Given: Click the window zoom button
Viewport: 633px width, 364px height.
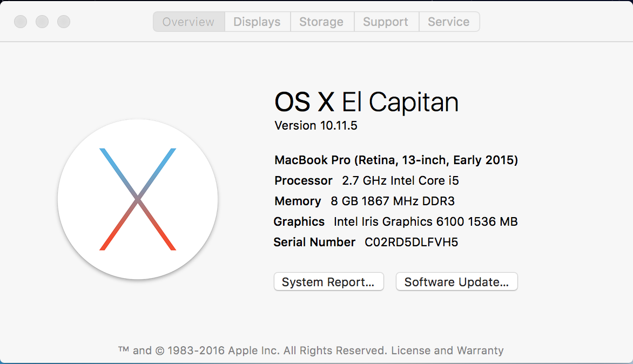Looking at the screenshot, I should click(x=64, y=22).
